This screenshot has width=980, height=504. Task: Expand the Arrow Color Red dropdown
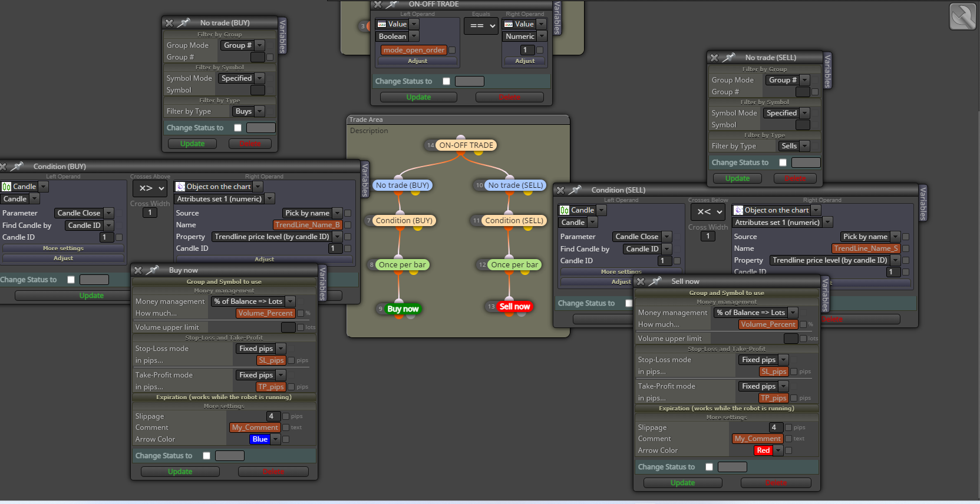tap(768, 450)
